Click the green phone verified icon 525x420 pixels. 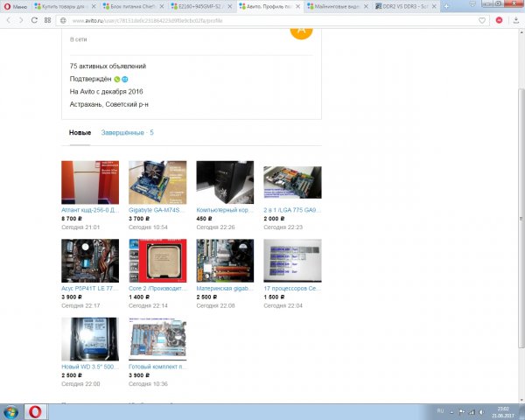click(x=116, y=79)
